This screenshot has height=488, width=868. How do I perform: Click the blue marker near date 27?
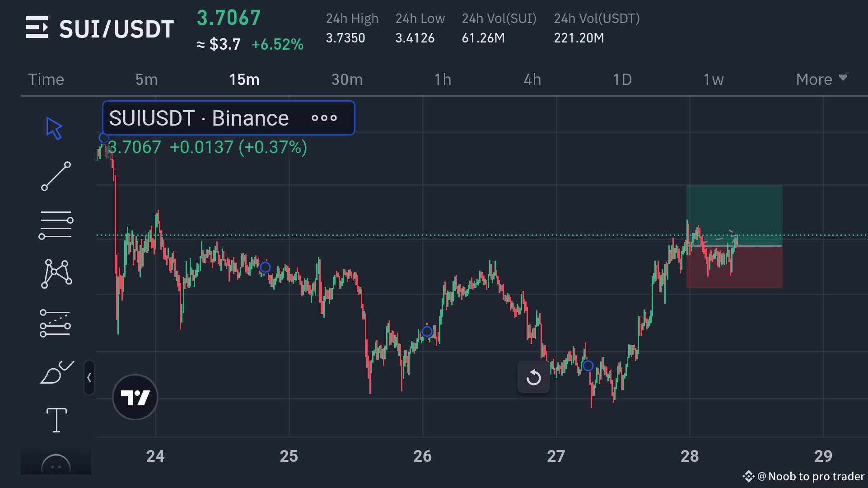click(588, 366)
